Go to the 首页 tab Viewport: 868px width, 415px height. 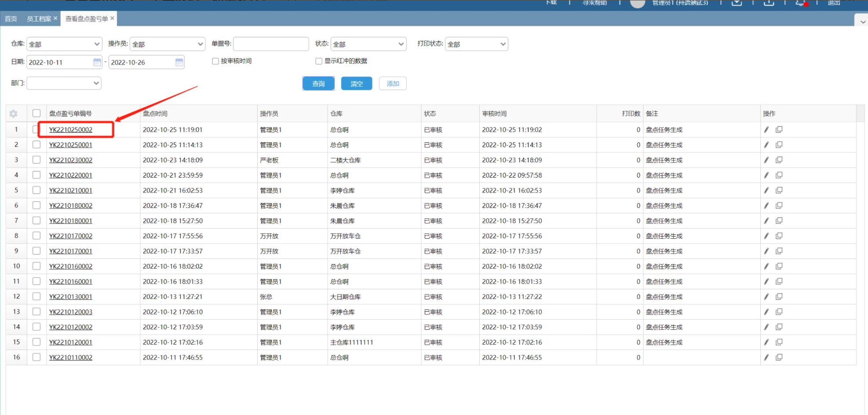pyautogui.click(x=11, y=19)
